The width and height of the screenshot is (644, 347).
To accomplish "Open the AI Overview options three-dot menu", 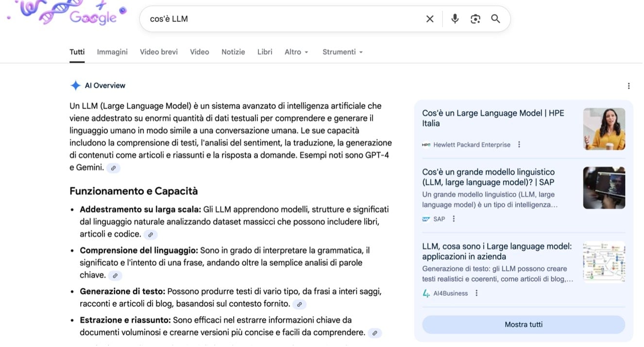I will pos(630,86).
